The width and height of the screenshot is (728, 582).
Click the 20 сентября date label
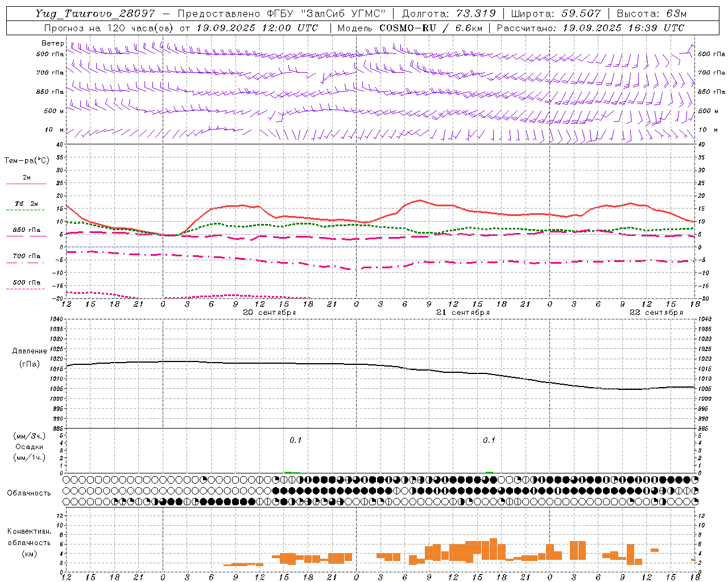click(x=270, y=313)
